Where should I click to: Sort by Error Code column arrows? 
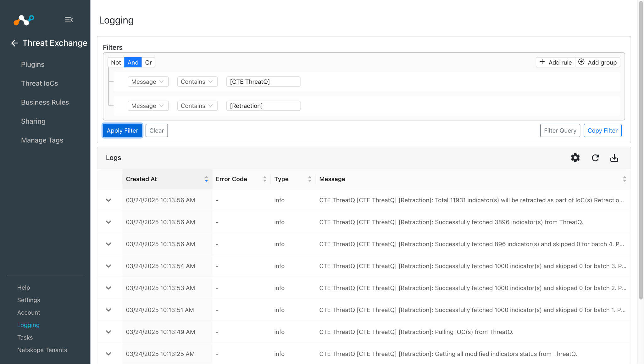[x=265, y=179]
